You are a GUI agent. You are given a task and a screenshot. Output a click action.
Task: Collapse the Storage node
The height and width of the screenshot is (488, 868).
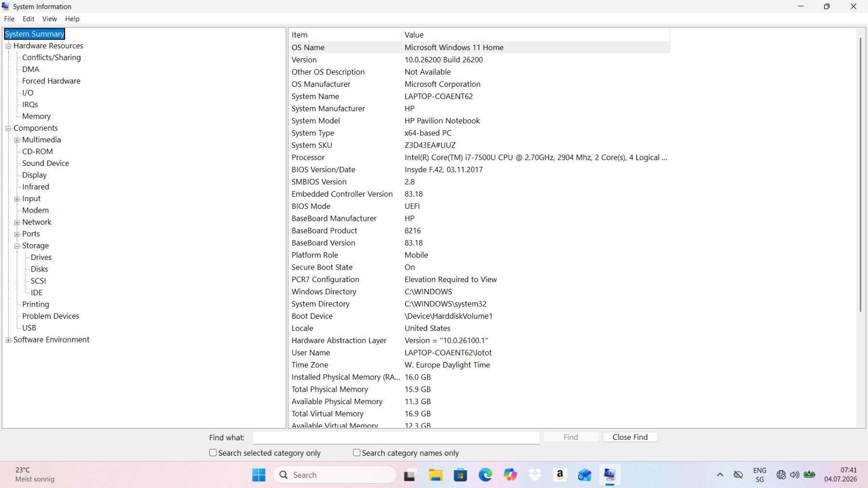(x=17, y=246)
